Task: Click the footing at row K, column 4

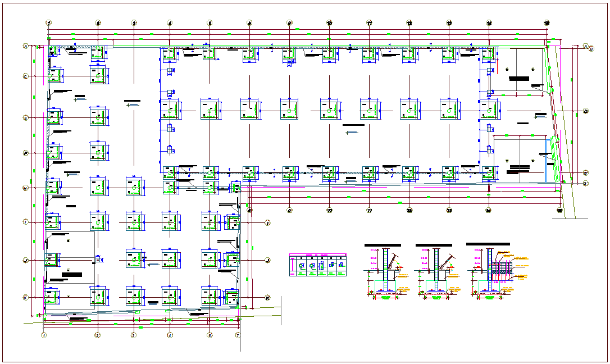Action: (x=170, y=296)
